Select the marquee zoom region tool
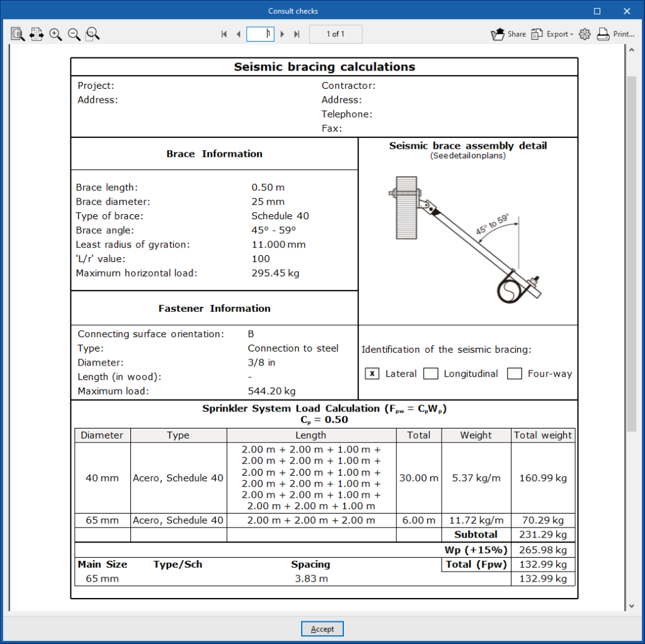 click(92, 34)
